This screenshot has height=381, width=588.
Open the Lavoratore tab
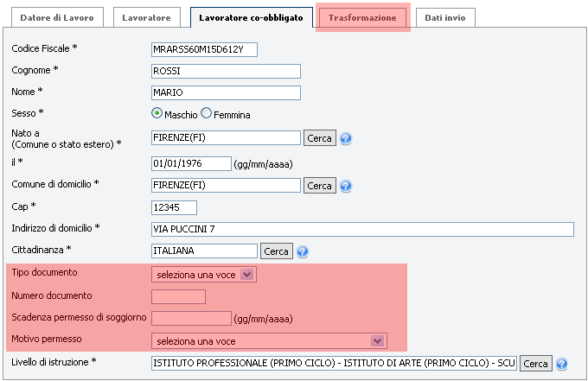tap(147, 17)
